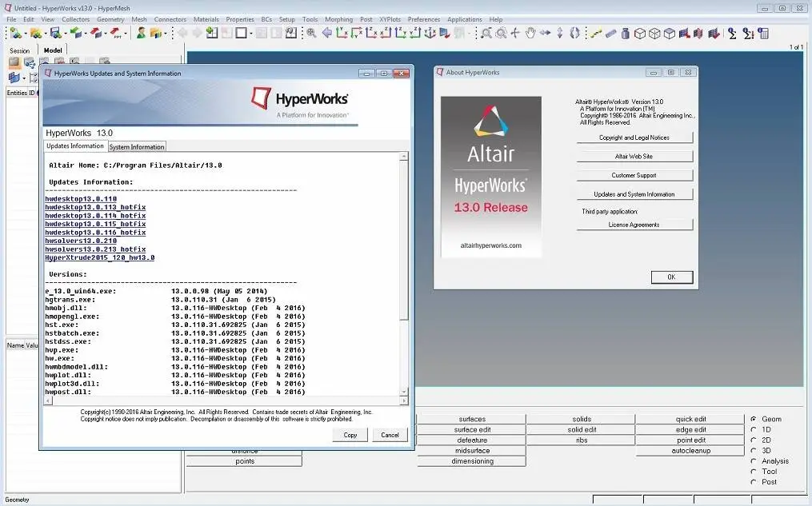Switch to the System Information tab

click(x=137, y=147)
